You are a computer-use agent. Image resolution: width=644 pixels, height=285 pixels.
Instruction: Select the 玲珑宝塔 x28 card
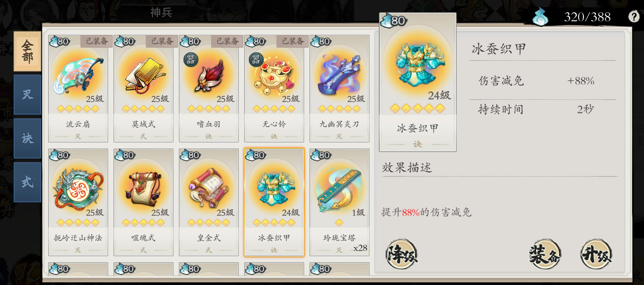point(339,202)
